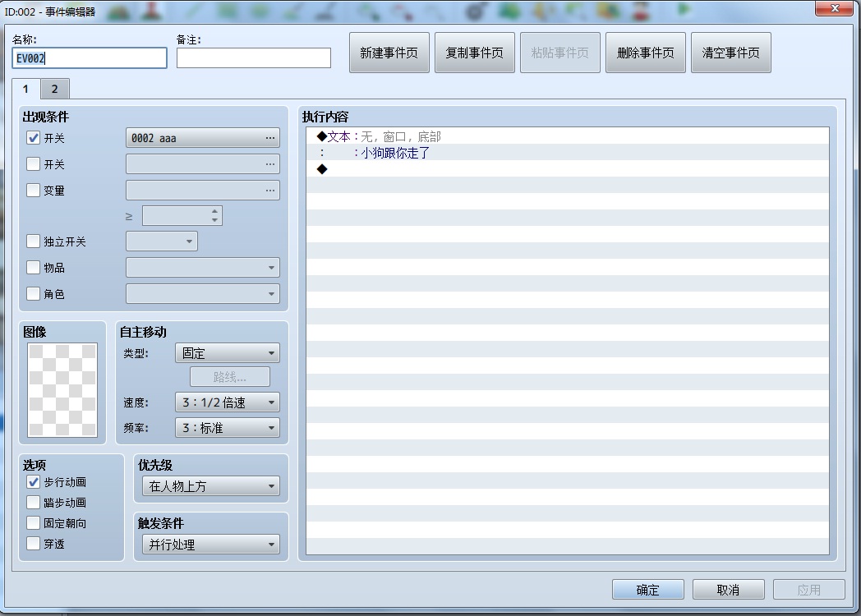Click the 应用 apply button

(809, 590)
